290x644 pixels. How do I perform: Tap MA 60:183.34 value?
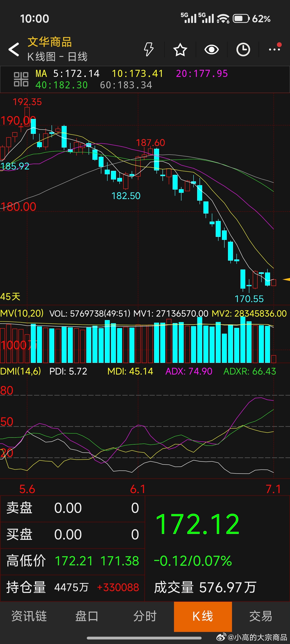[x=126, y=85]
